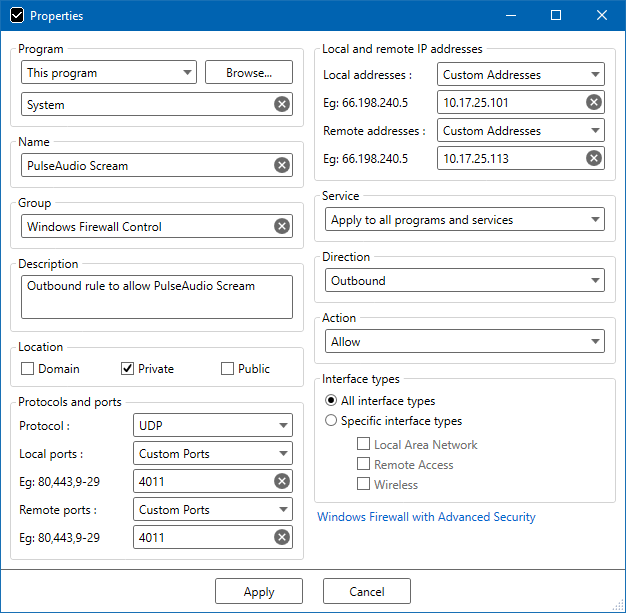Clear local address 10.17.25.101
Viewport: 626px width, 613px height.
(x=594, y=102)
